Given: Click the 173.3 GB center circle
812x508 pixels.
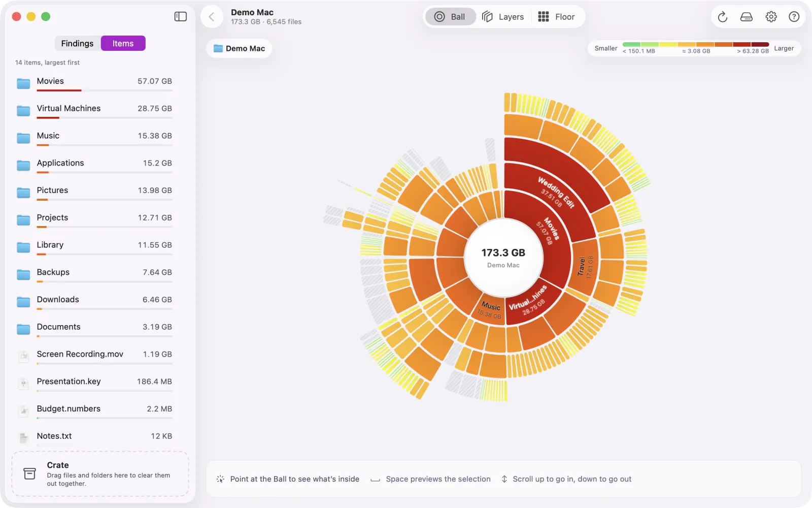Looking at the screenshot, I should 503,258.
